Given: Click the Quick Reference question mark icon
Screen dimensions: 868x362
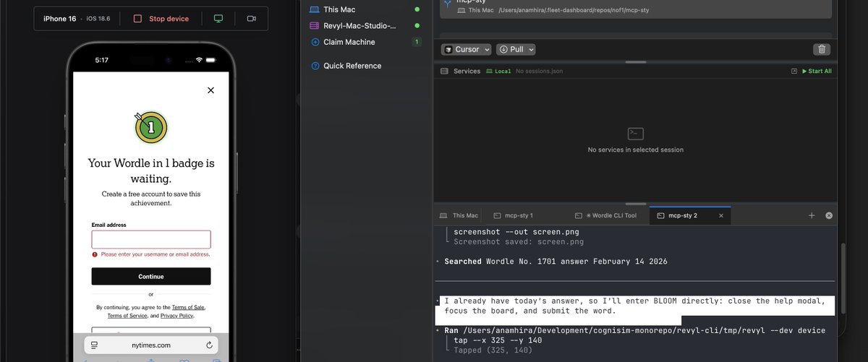Looking at the screenshot, I should [315, 66].
